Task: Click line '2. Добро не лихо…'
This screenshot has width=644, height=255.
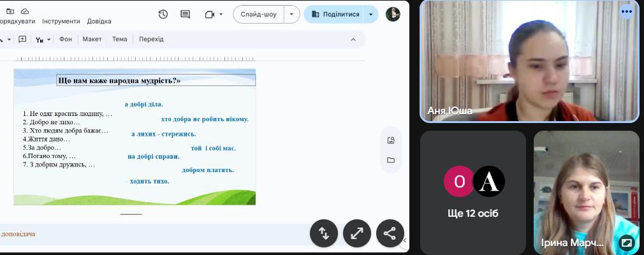Action: click(52, 122)
